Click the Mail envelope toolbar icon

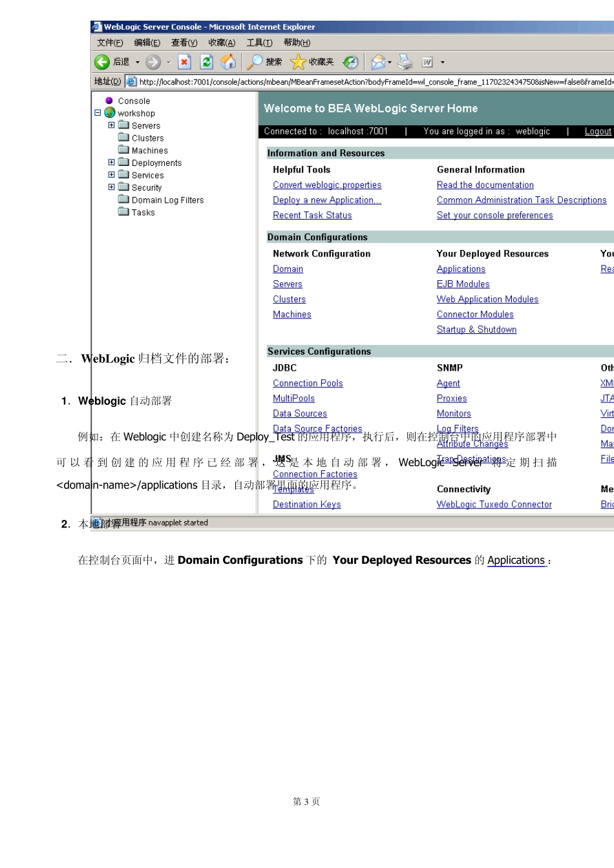(378, 62)
